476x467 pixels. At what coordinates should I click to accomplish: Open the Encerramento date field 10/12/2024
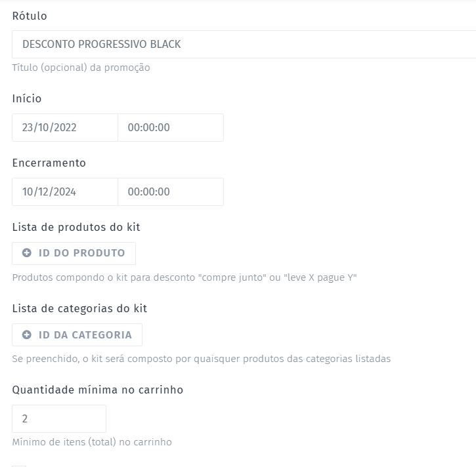pyautogui.click(x=64, y=192)
